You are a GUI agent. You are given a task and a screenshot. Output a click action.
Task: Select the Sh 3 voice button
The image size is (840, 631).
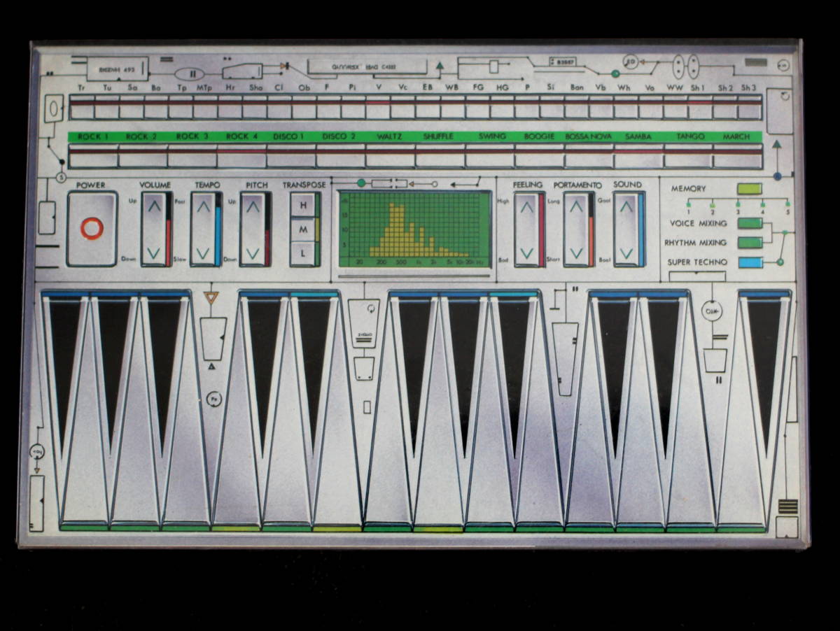749,107
